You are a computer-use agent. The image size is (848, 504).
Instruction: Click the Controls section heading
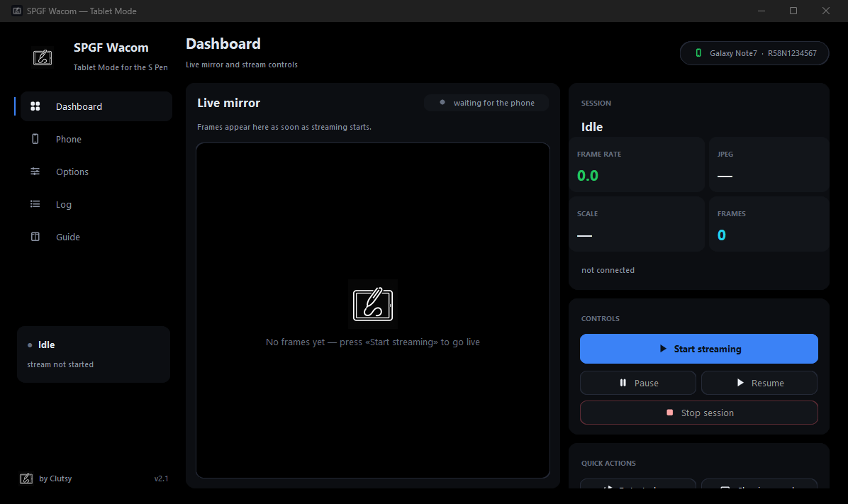point(601,318)
